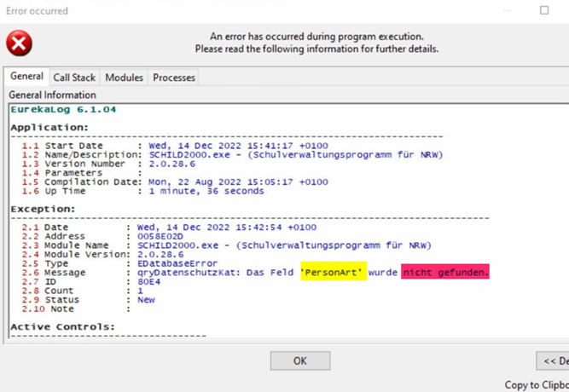Select the EDatabaseError exception type
The image size is (569, 392).
(x=183, y=263)
